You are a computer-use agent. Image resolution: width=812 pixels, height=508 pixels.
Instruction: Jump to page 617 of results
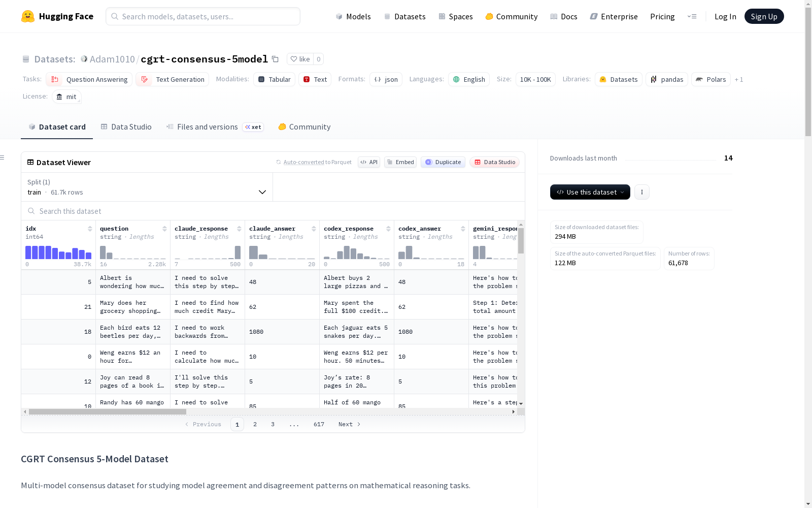point(319,424)
